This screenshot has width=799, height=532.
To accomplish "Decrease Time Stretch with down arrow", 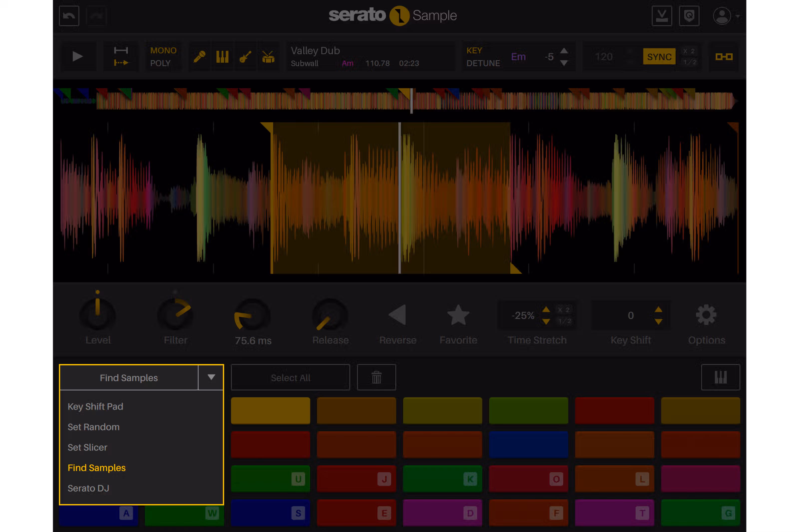I will pyautogui.click(x=546, y=321).
